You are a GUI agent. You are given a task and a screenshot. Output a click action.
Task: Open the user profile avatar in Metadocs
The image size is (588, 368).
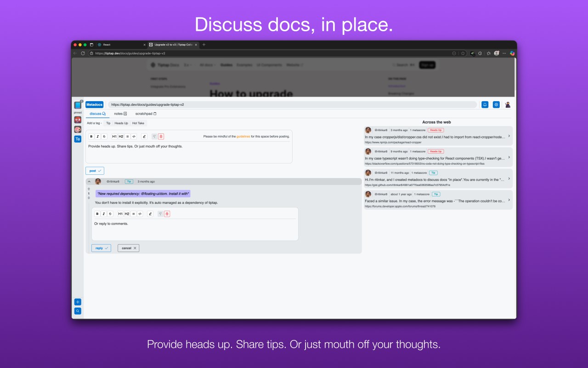pyautogui.click(x=508, y=105)
